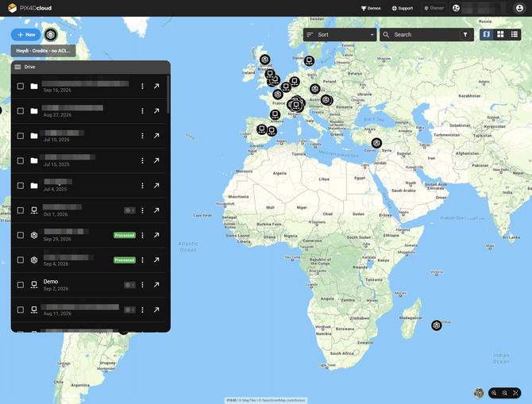The height and width of the screenshot is (404, 532).
Task: Open the user account avatar menu
Action: (519, 8)
